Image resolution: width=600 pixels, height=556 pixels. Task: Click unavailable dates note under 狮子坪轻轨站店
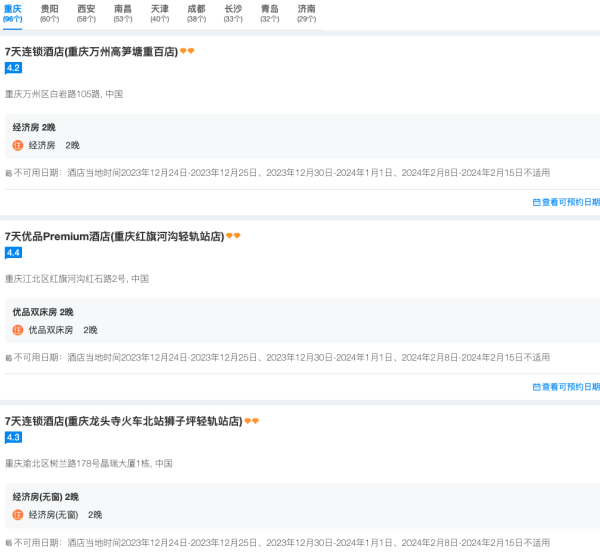pos(282,543)
